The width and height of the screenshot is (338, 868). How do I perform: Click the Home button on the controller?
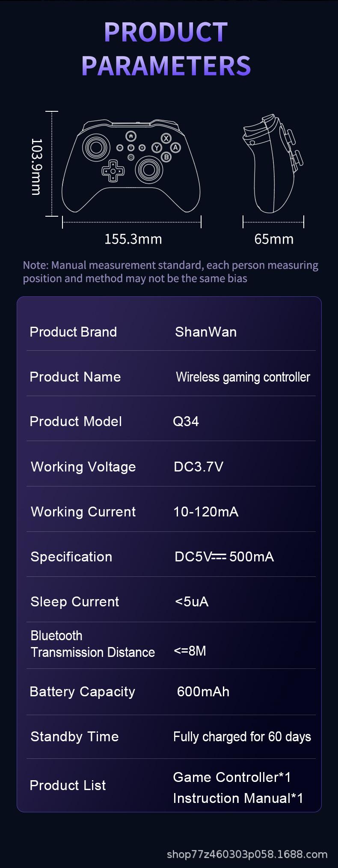tap(131, 137)
